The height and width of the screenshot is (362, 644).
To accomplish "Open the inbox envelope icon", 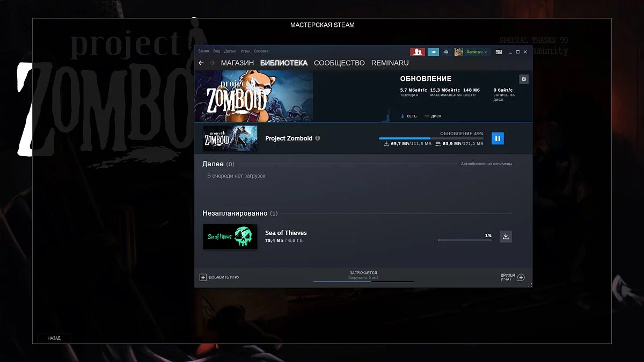I will click(446, 52).
